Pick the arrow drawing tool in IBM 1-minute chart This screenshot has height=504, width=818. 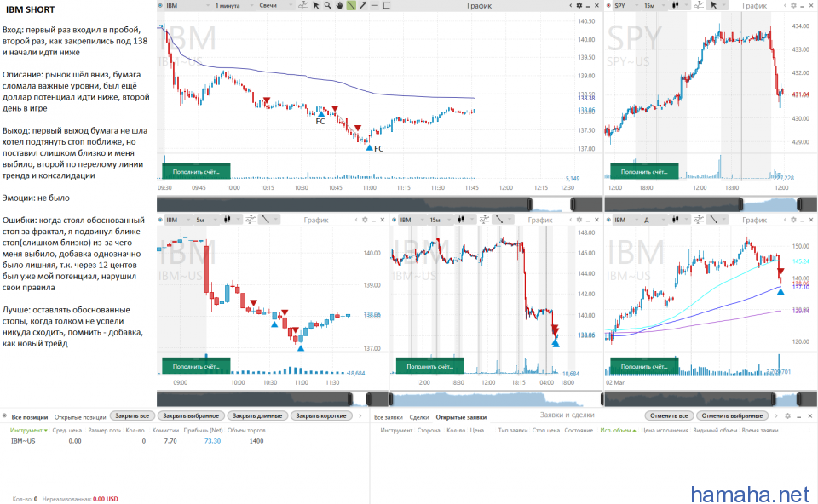tap(363, 5)
